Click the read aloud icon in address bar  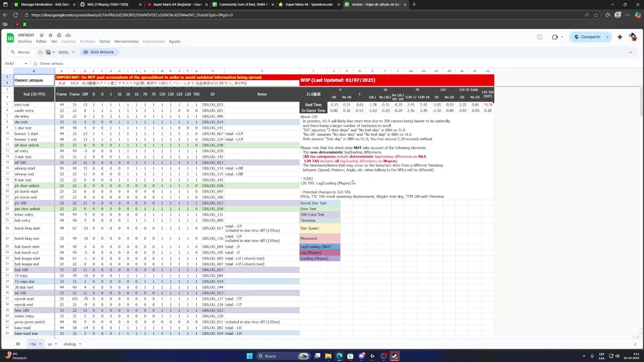(x=587, y=15)
